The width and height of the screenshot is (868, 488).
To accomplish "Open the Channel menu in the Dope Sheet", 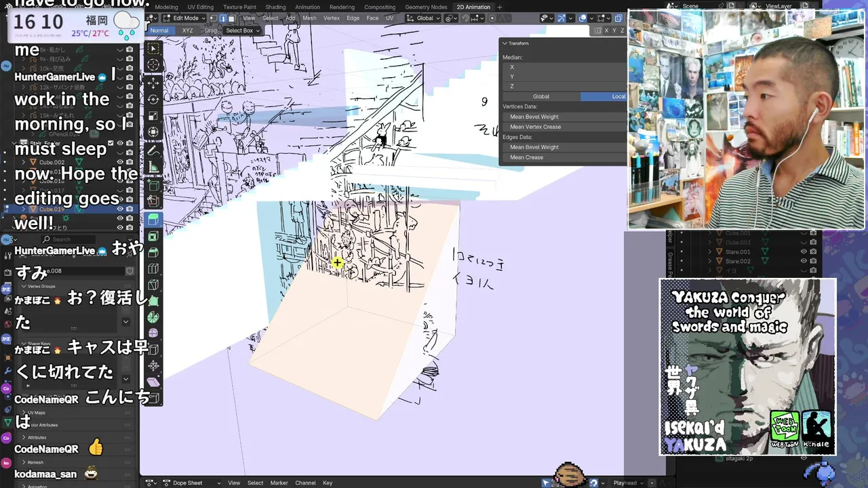I will click(305, 483).
